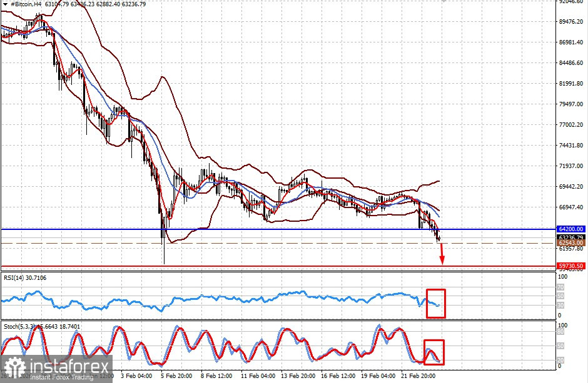Click the 61957.80 price axis label
This screenshot has width=588, height=383.
coord(570,248)
